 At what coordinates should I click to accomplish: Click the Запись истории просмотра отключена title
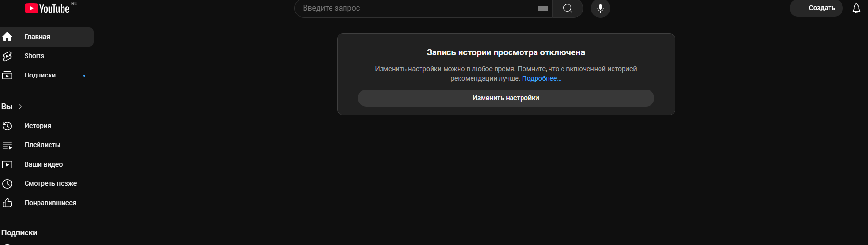[506, 52]
